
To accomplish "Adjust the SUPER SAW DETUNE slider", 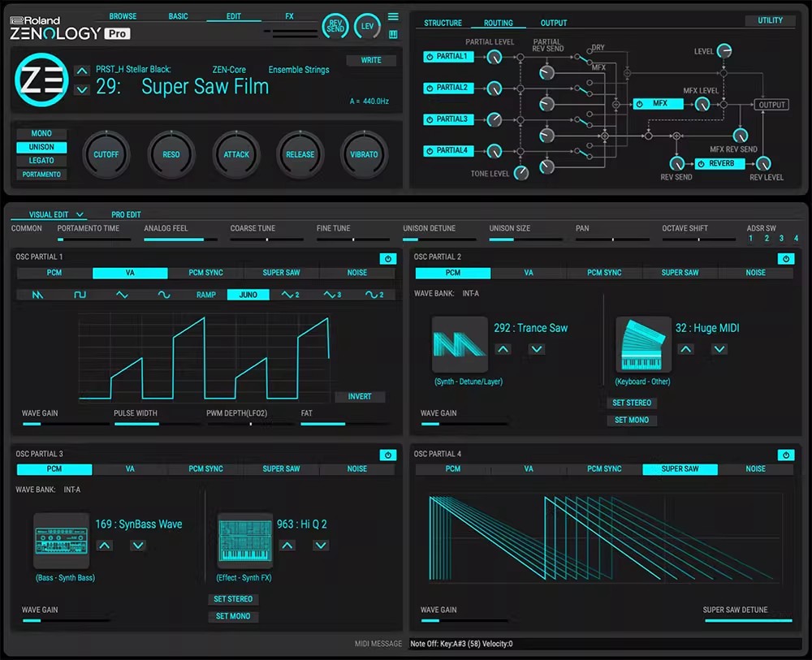I will 748,621.
